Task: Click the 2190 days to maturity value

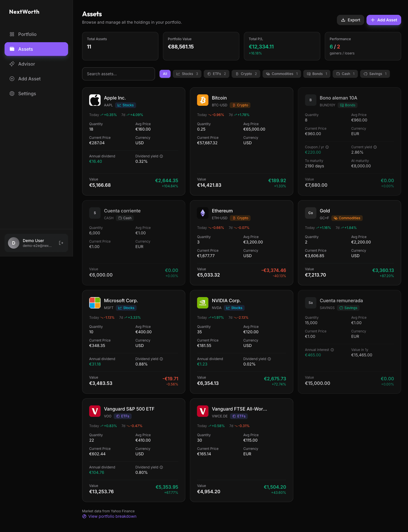Action: pyautogui.click(x=314, y=166)
